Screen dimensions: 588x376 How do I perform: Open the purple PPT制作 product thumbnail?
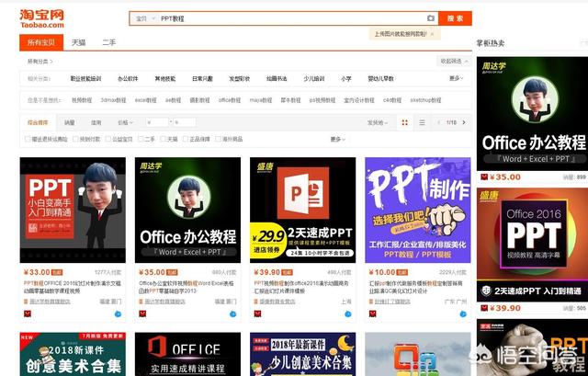[418, 211]
